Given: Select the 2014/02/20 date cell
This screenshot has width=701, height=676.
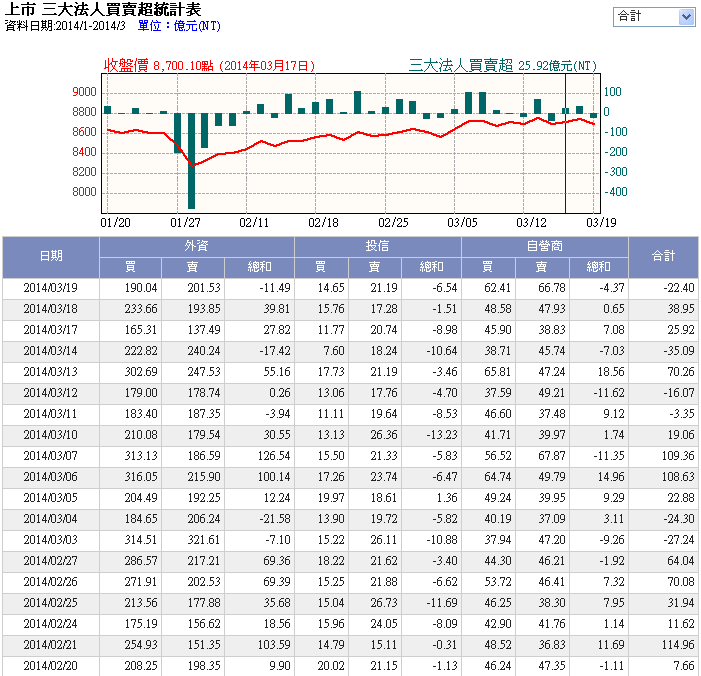Looking at the screenshot, I should 51,666.
